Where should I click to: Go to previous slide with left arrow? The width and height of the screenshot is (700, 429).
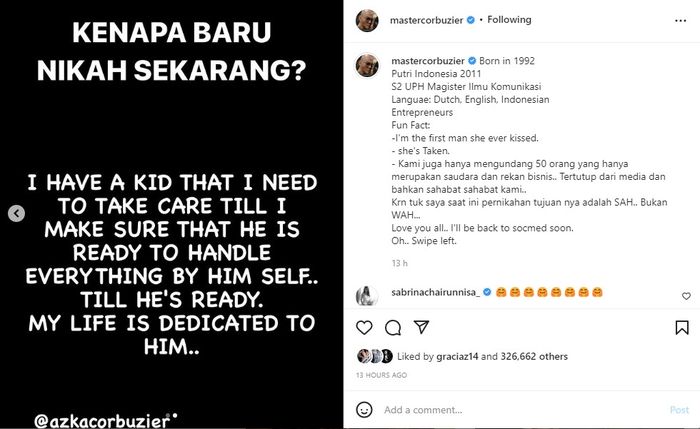(17, 213)
